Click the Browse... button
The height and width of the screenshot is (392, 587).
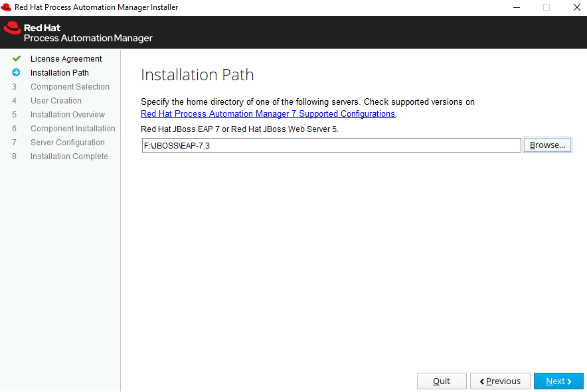pyautogui.click(x=547, y=145)
